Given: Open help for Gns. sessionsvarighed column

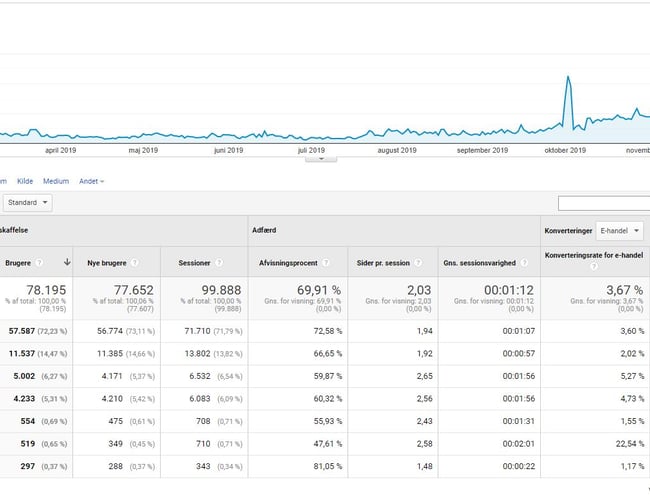Looking at the screenshot, I should [524, 263].
